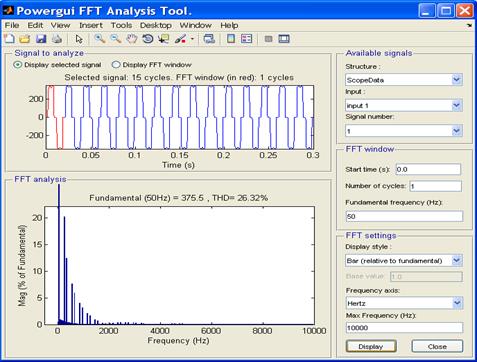The image size is (477, 362).
Task: Select the Pan hand tool
Action: 132,39
